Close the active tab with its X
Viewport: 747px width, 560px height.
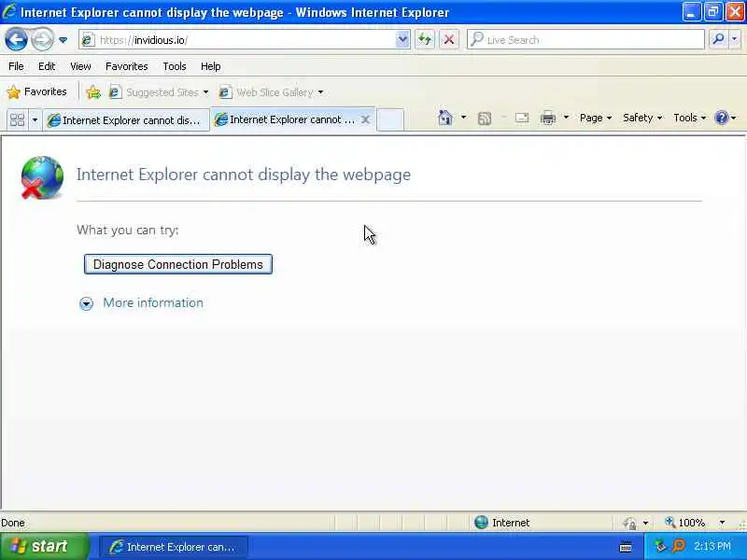[365, 119]
